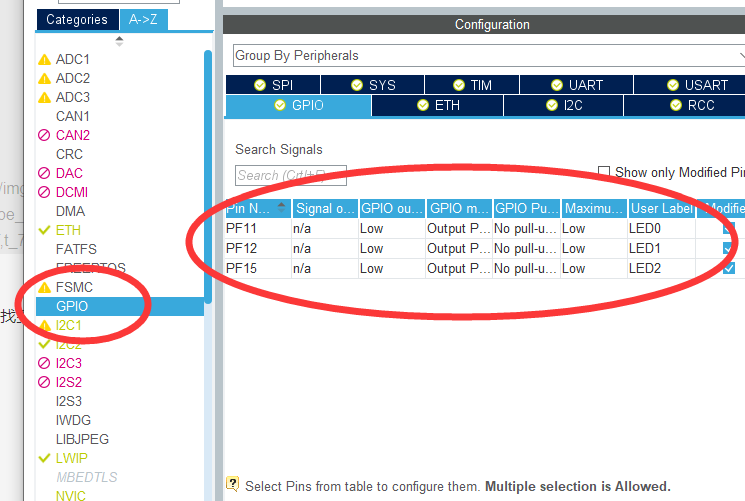Click the GPIO mode column header
745x501 pixels.
pyautogui.click(x=459, y=208)
